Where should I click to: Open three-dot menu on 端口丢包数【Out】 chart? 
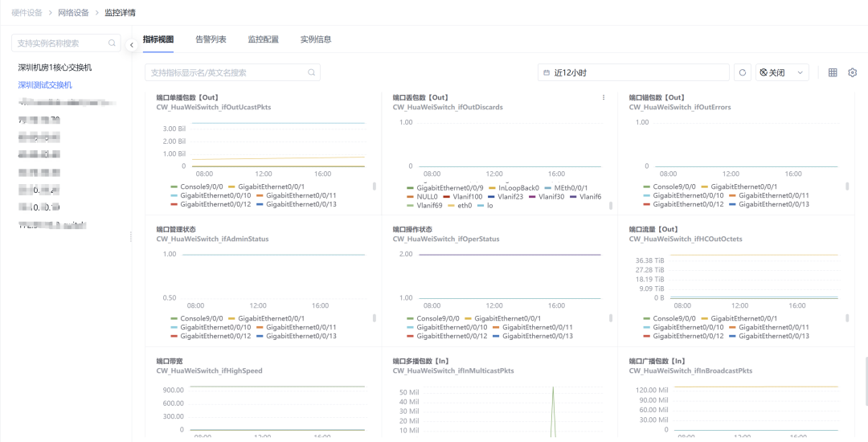[604, 97]
